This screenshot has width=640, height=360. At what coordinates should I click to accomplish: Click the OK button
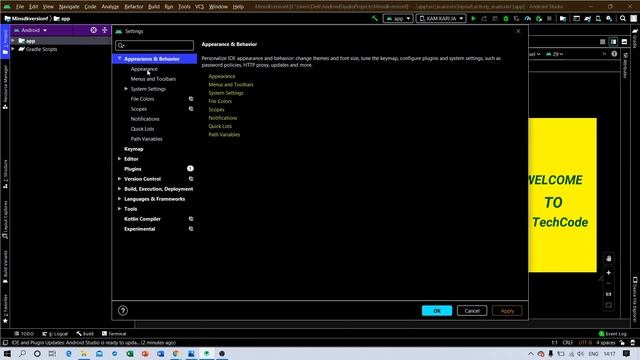[437, 311]
